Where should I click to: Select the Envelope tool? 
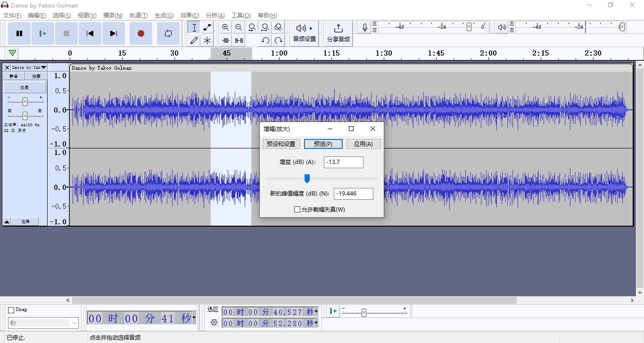[207, 27]
